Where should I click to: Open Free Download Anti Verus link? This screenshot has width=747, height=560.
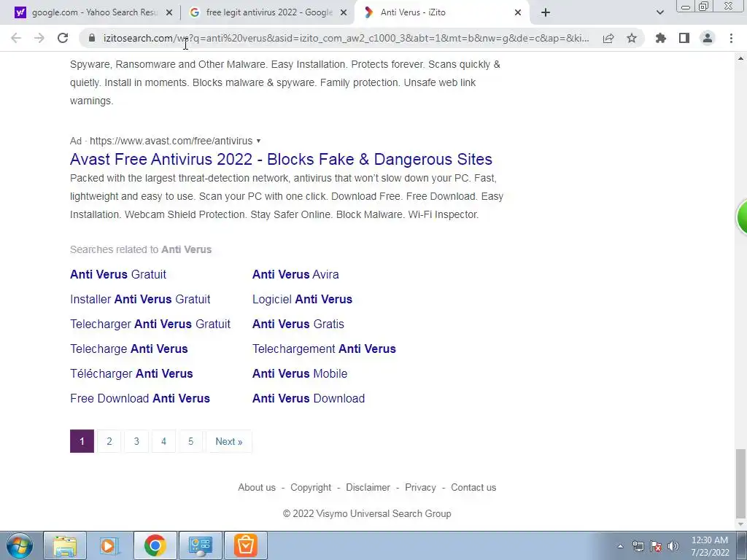click(x=140, y=398)
